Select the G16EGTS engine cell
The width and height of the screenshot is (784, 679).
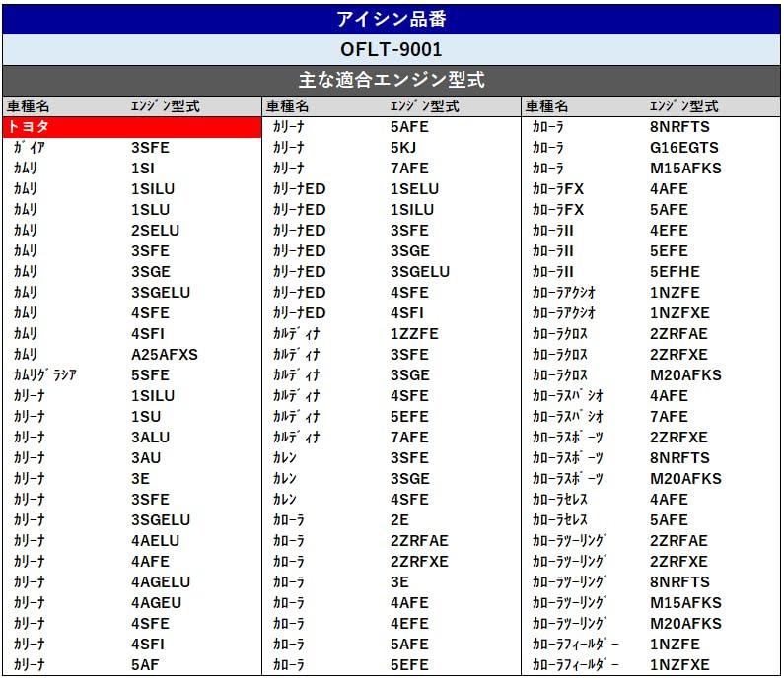(x=684, y=148)
